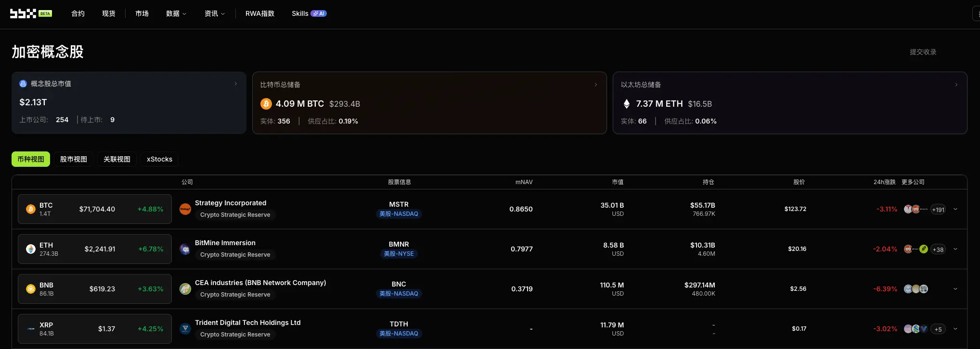Click the +191 more companies badge

(x=938, y=210)
